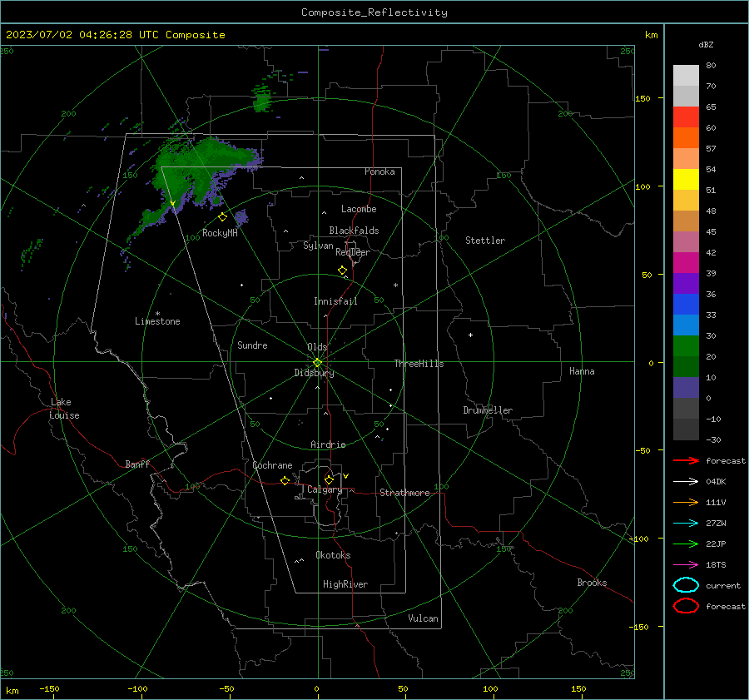Click the red forecast ellipse icon
Screen dimensions: 749x700
point(686,606)
